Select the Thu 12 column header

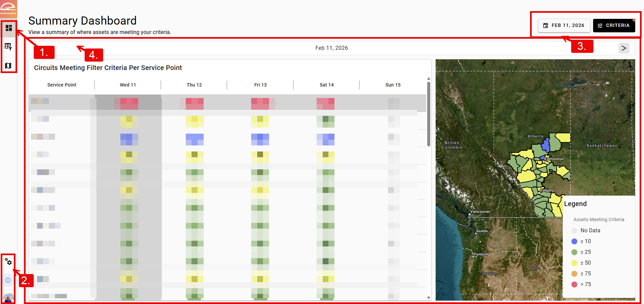click(x=194, y=85)
